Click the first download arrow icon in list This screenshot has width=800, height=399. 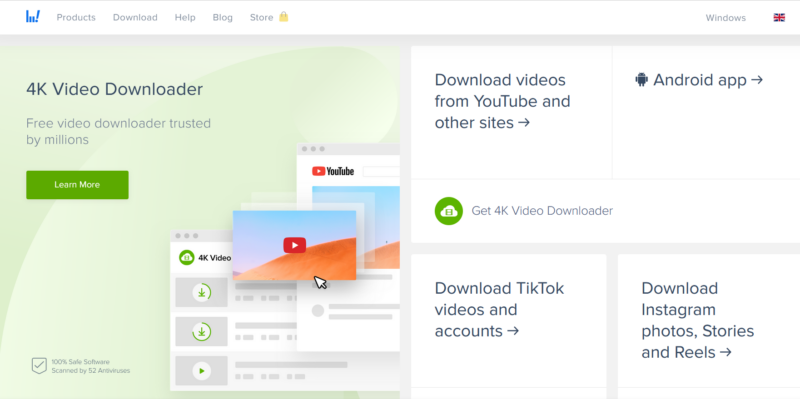[x=202, y=292]
